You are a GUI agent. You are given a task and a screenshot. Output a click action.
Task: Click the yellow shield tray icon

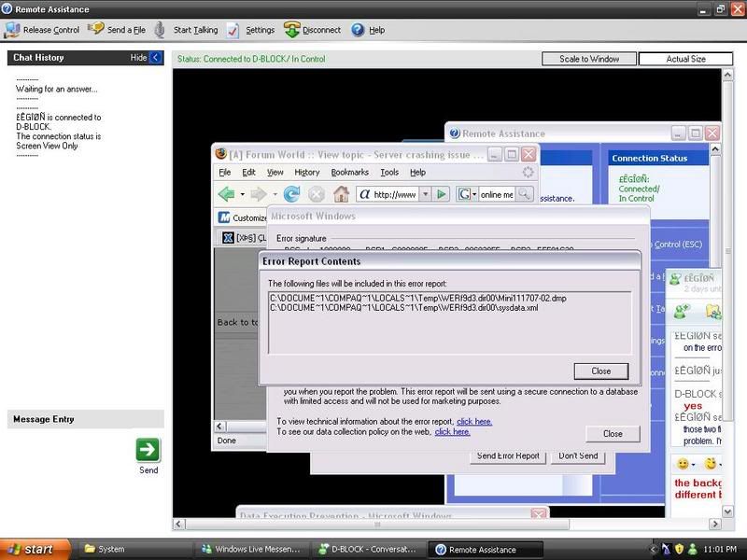tap(680, 549)
